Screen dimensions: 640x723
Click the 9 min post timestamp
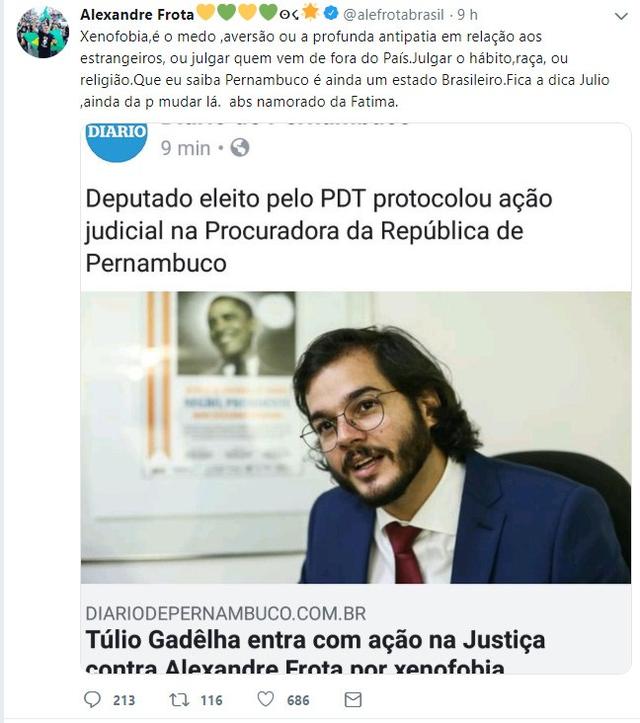(185, 148)
